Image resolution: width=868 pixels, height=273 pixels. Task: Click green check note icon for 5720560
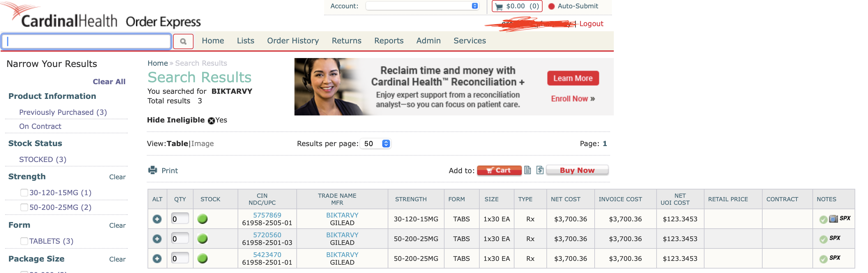[823, 239]
